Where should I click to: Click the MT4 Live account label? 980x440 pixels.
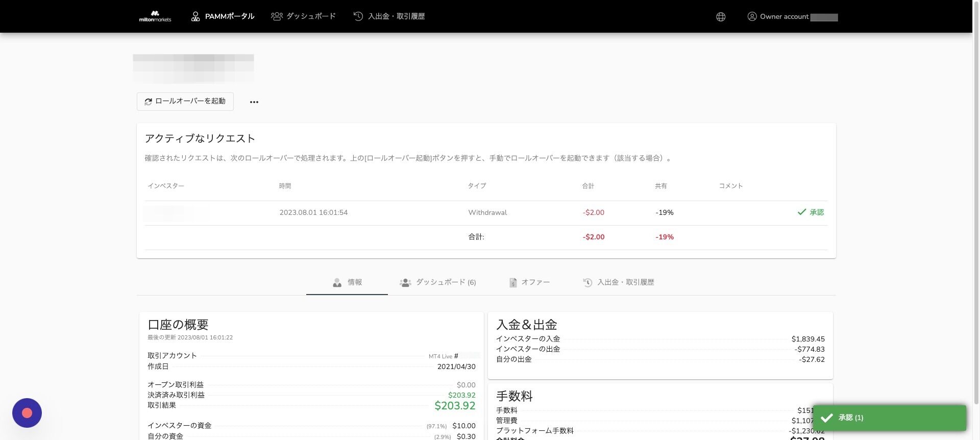440,356
